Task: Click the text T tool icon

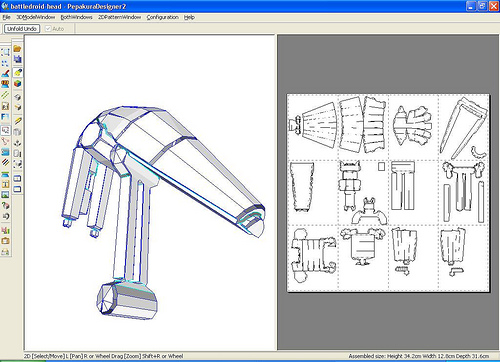Action: (5, 184)
